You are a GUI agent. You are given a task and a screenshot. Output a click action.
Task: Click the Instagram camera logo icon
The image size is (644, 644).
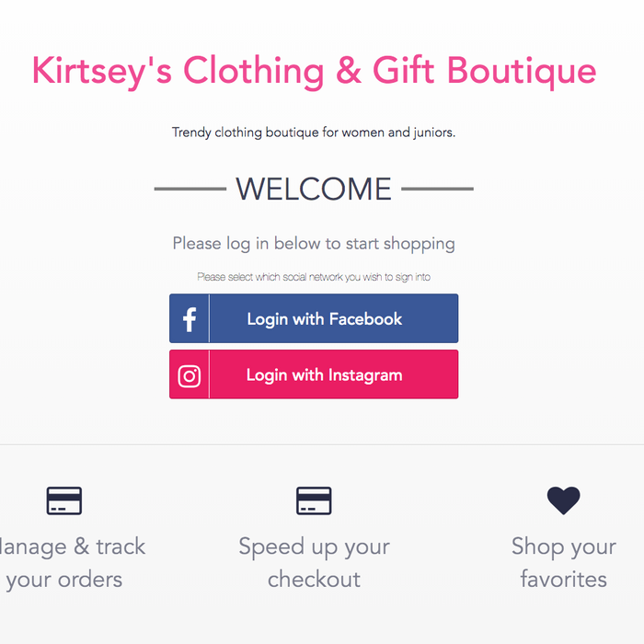(x=190, y=375)
